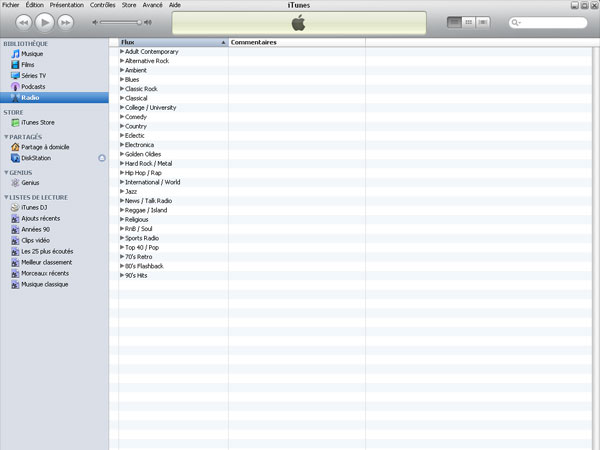This screenshot has width=600, height=450.
Task: Click the Musique classique playlist icon
Action: pos(15,285)
